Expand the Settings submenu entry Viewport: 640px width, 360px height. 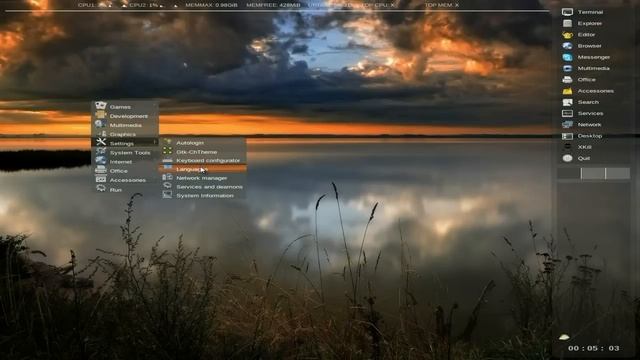(125, 143)
